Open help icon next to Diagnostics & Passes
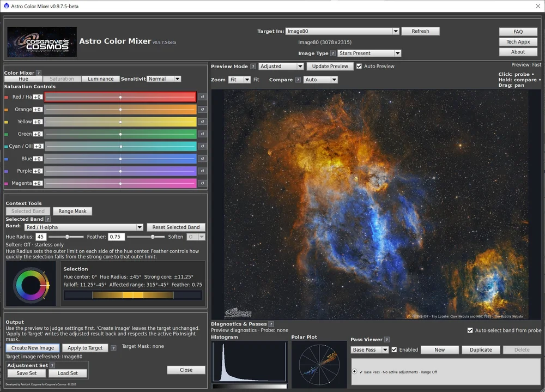The height and width of the screenshot is (392, 545). click(x=271, y=324)
